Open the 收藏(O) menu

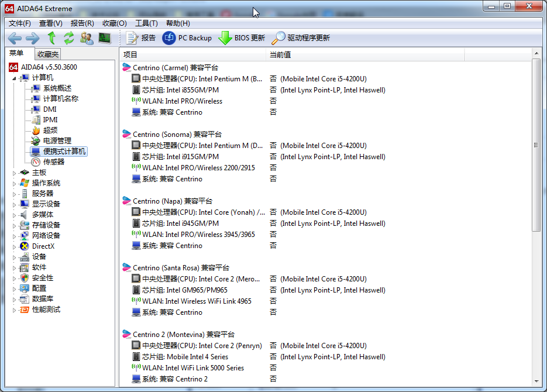[x=115, y=23]
